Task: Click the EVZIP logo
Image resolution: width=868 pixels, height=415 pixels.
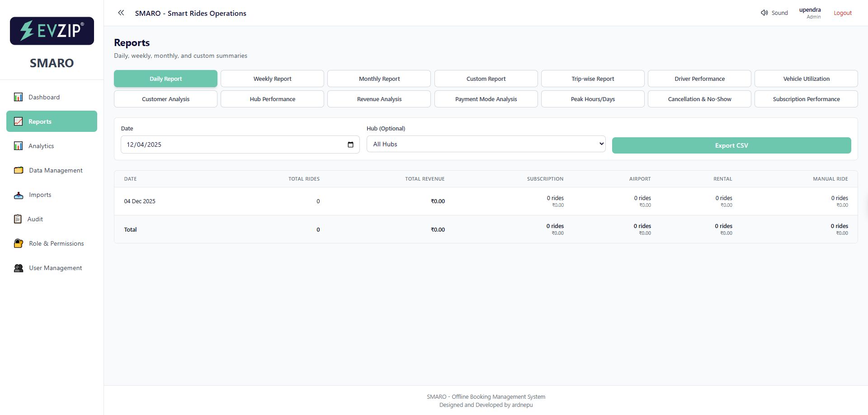Action: (52, 31)
